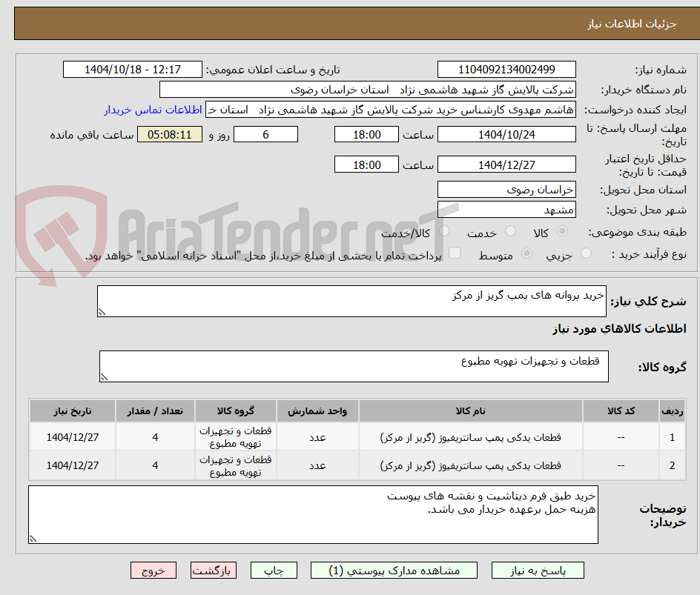The width and height of the screenshot is (700, 595).
Task: Click the remaining time countdown 05:08:11
Action: click(170, 134)
